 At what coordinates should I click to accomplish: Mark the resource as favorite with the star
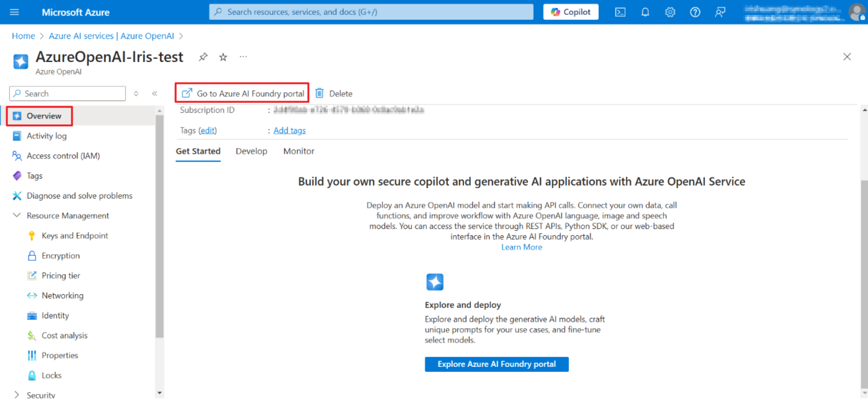tap(223, 57)
